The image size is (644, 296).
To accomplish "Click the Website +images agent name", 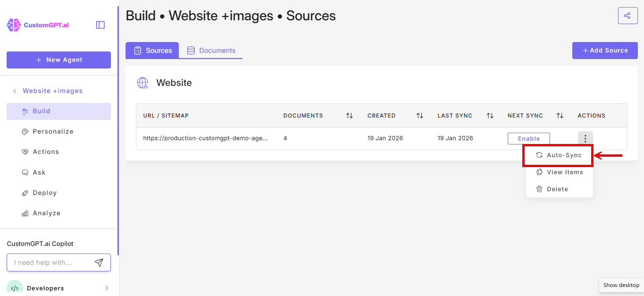I will tap(52, 91).
